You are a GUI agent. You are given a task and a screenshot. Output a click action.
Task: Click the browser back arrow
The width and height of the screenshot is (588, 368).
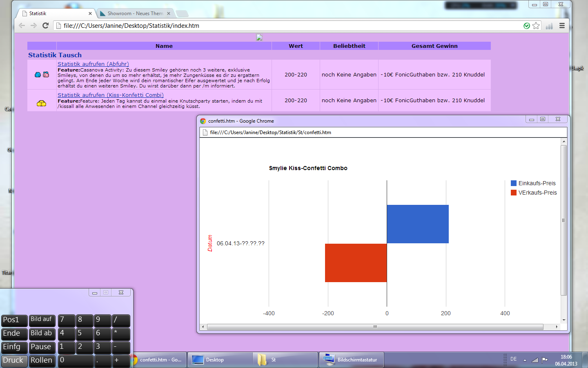(x=22, y=26)
